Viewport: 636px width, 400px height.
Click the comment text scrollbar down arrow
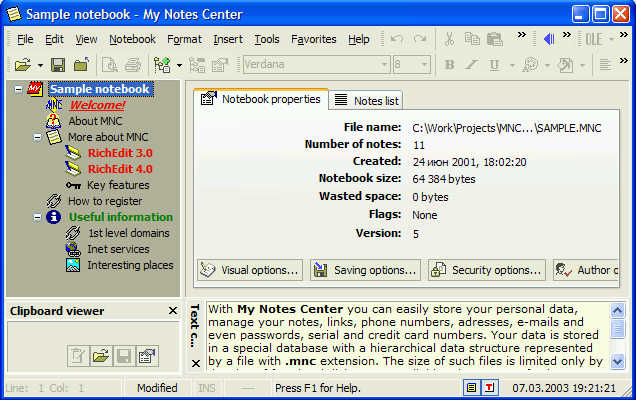tap(617, 361)
